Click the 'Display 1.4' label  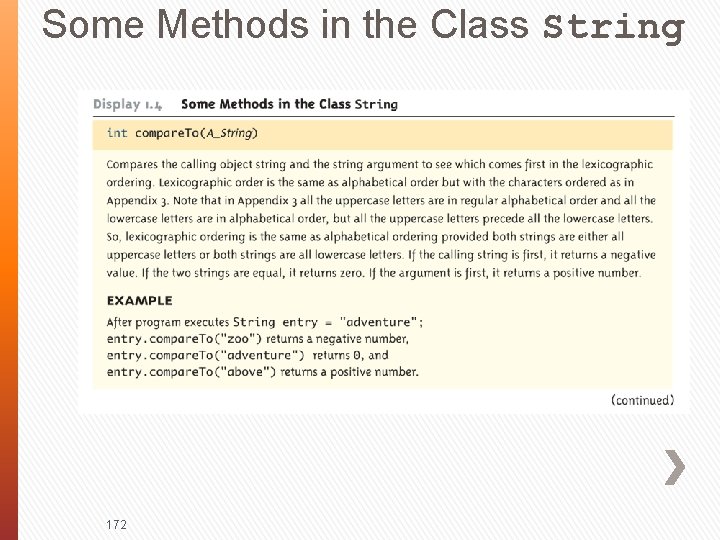(127, 104)
